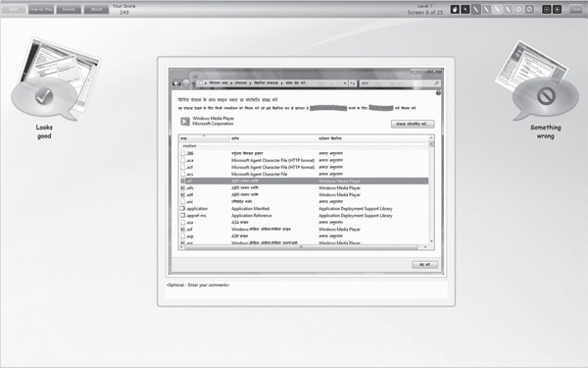This screenshot has height=368, width=588.
Task: Select the .application file type row
Action: pyautogui.click(x=304, y=209)
